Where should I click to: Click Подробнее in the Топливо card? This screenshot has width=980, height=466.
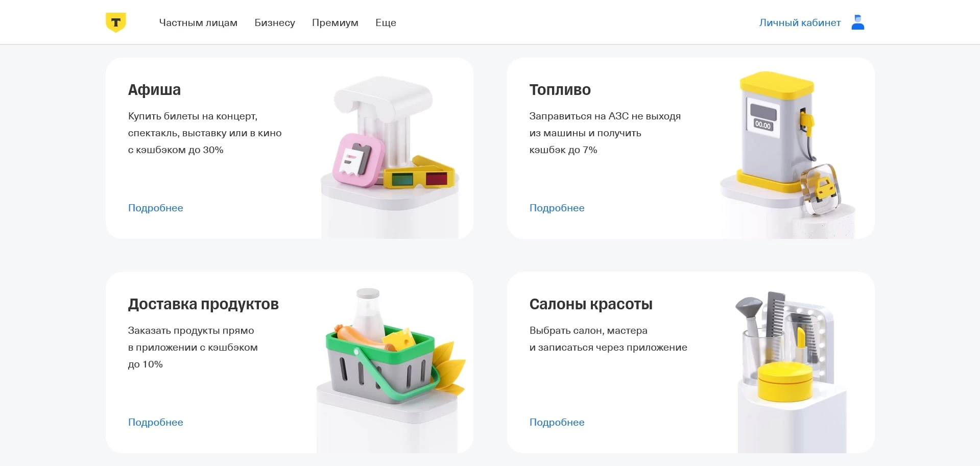pos(557,208)
